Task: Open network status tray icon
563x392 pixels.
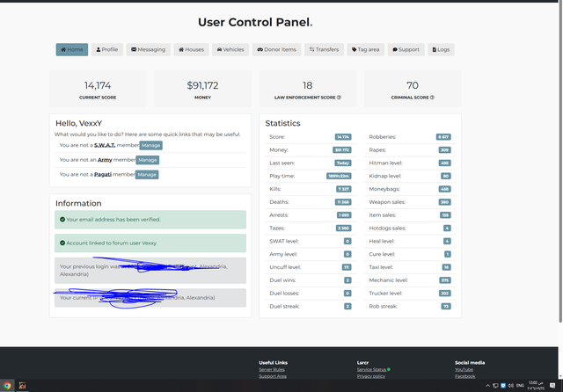Action: (x=495, y=386)
